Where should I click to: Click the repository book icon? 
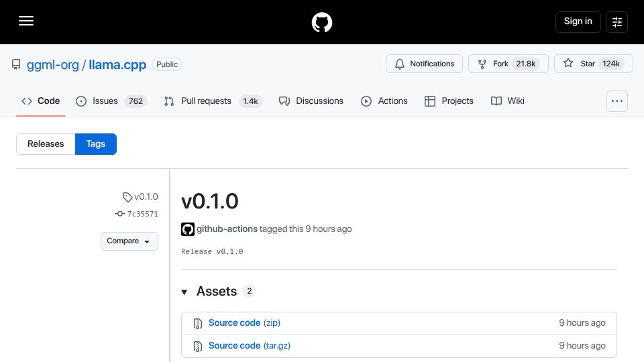pos(16,64)
